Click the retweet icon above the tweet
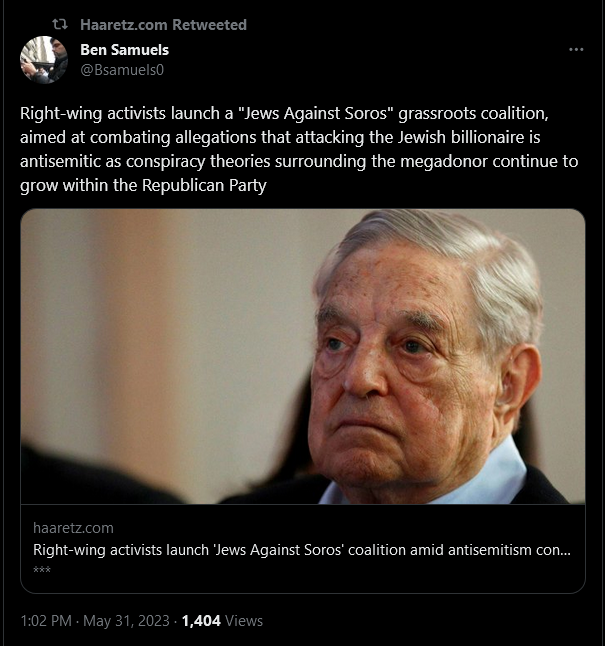The image size is (605, 646). point(58,24)
